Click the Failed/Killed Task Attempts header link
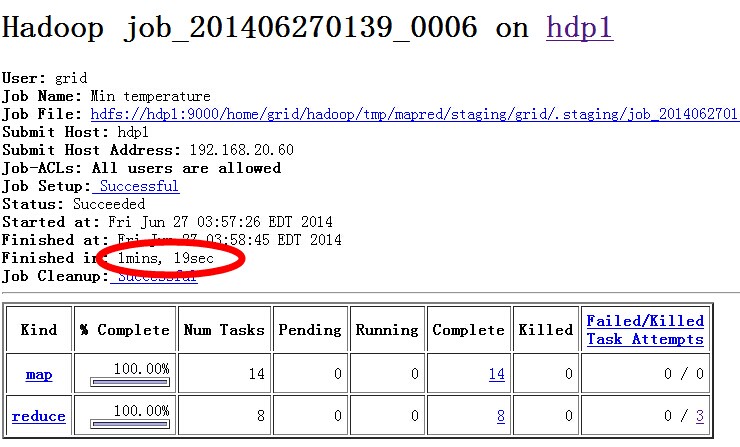740x447 pixels. click(645, 330)
